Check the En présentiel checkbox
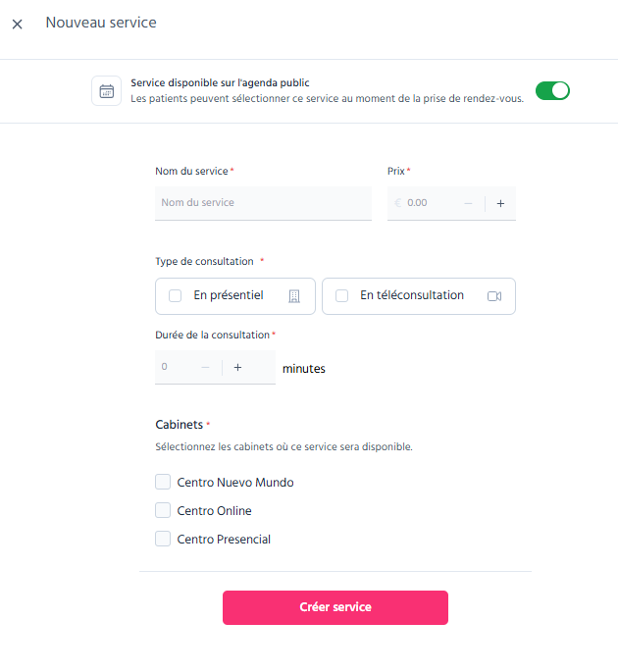The width and height of the screenshot is (618, 672). click(175, 295)
